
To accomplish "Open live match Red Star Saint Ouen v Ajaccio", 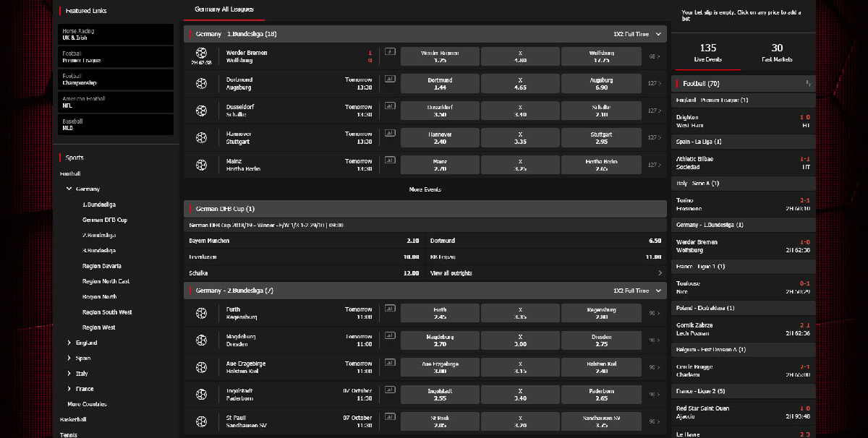I will pos(743,412).
